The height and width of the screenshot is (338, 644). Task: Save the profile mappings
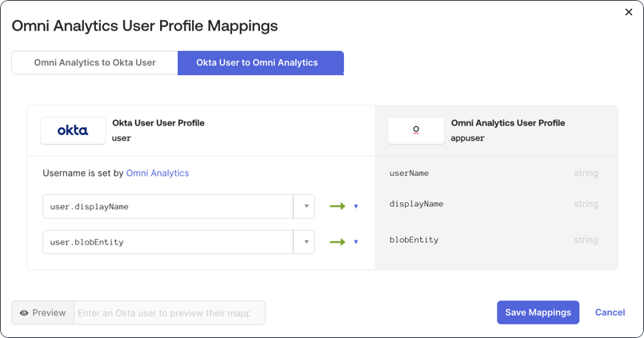pyautogui.click(x=538, y=312)
